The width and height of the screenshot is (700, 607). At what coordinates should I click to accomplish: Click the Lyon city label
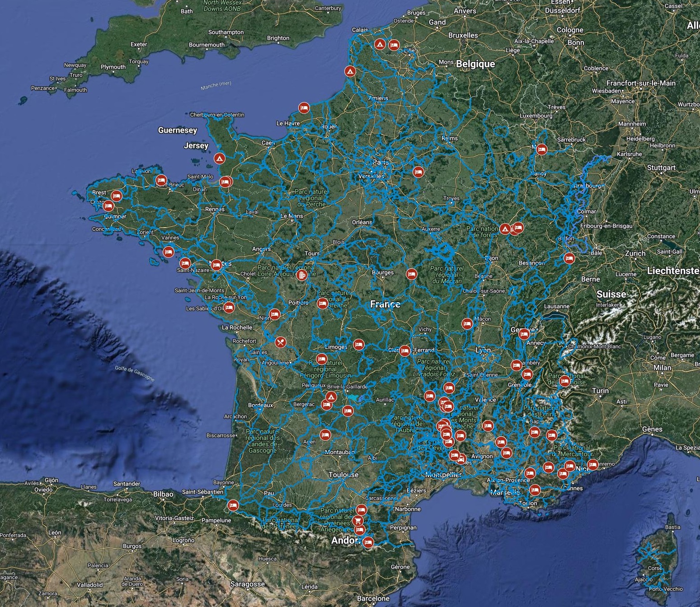coord(483,350)
